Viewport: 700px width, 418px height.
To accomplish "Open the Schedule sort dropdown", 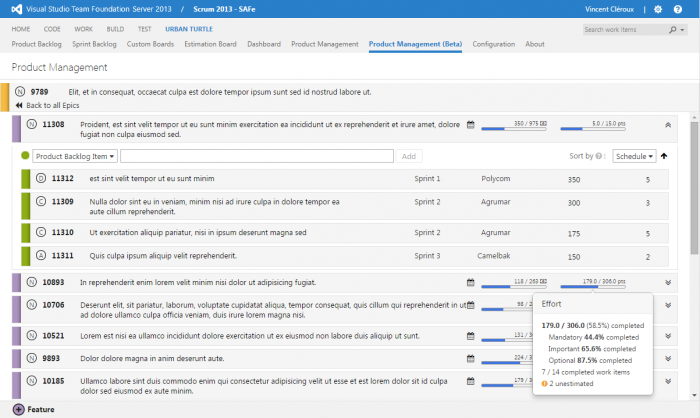I will 634,156.
